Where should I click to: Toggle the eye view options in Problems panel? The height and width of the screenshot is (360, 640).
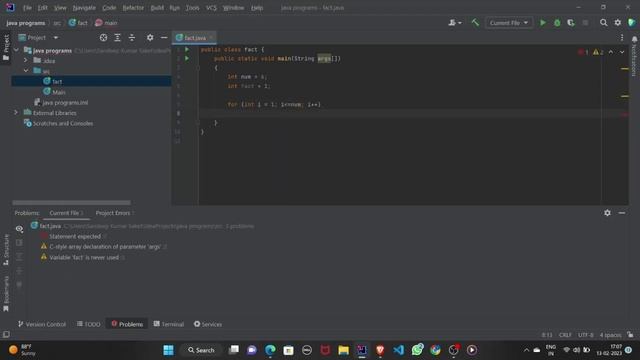[19, 229]
